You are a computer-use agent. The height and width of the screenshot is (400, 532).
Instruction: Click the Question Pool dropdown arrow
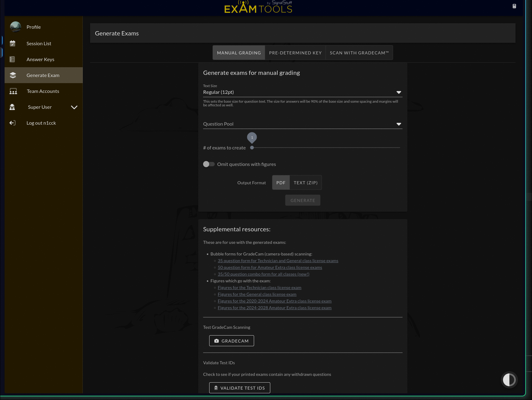click(x=399, y=124)
